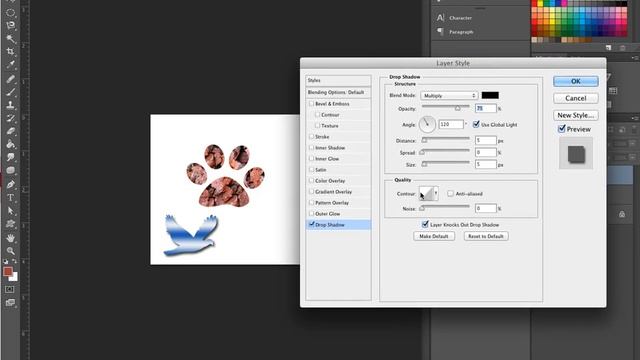Select the Elliptical Marquee tool

11,12
